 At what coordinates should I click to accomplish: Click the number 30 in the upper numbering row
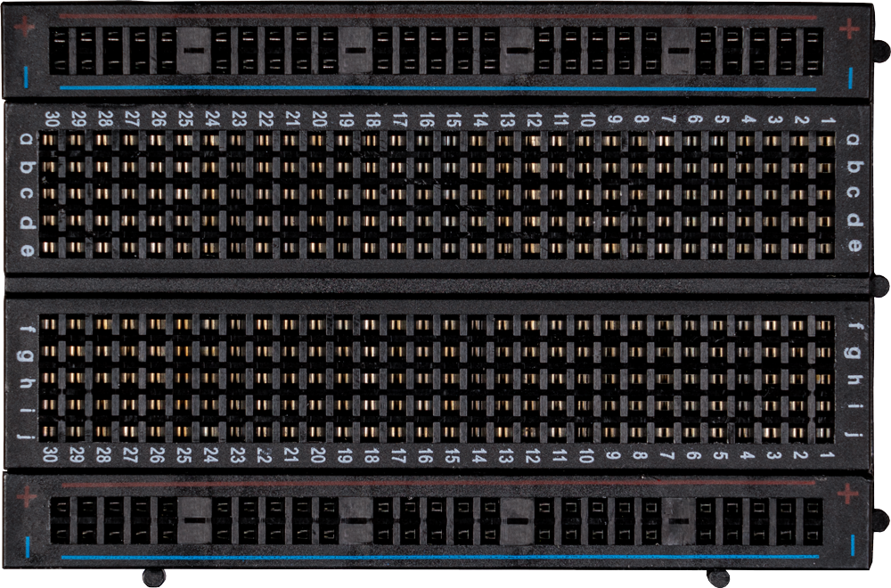(x=51, y=118)
